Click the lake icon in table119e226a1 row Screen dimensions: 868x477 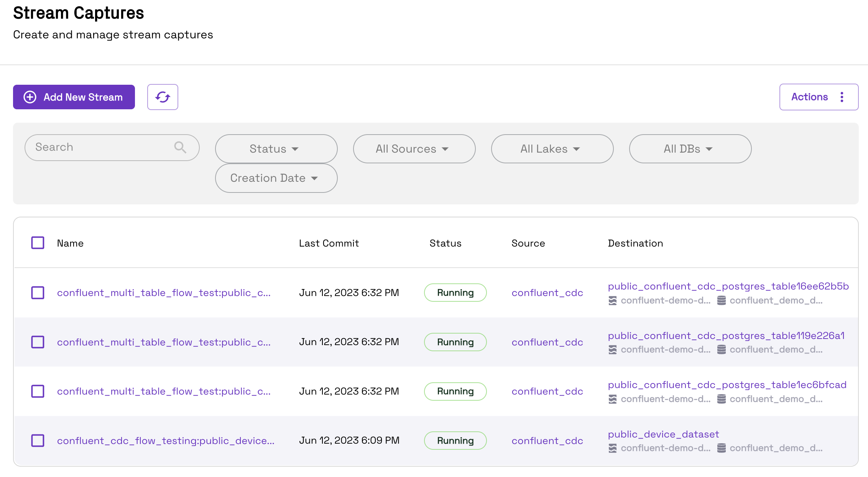(x=613, y=350)
